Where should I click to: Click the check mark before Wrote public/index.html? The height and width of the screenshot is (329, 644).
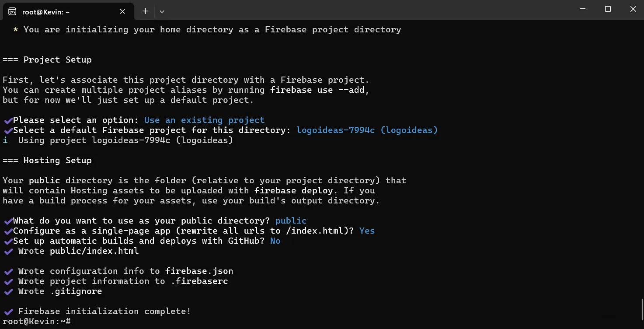click(x=8, y=251)
